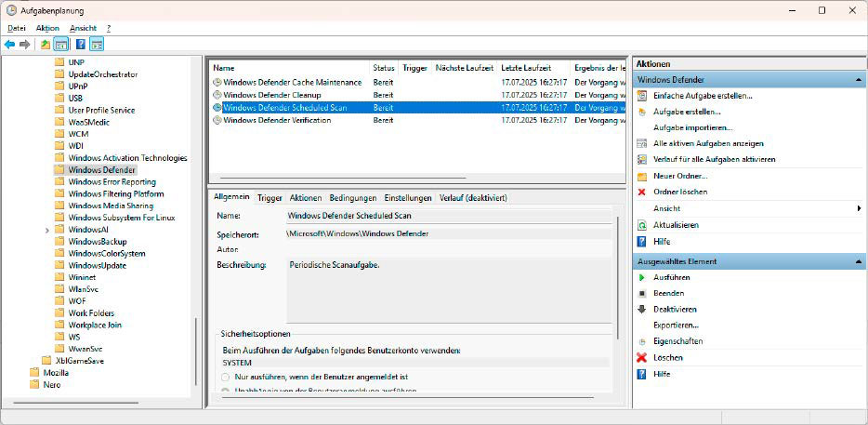The width and height of the screenshot is (868, 425).
Task: Click the Einfache Aufgabe erstellen icon
Action: [x=642, y=96]
